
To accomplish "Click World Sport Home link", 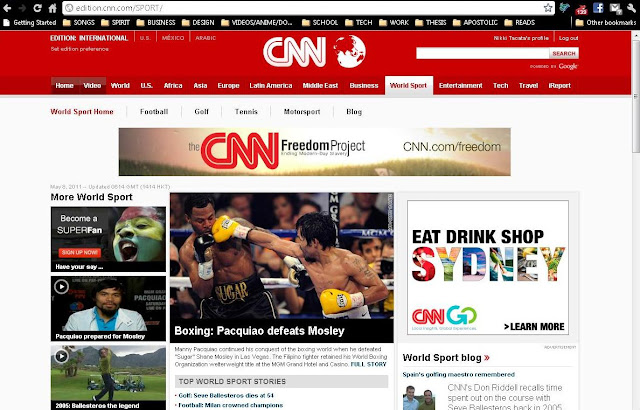I will click(82, 111).
